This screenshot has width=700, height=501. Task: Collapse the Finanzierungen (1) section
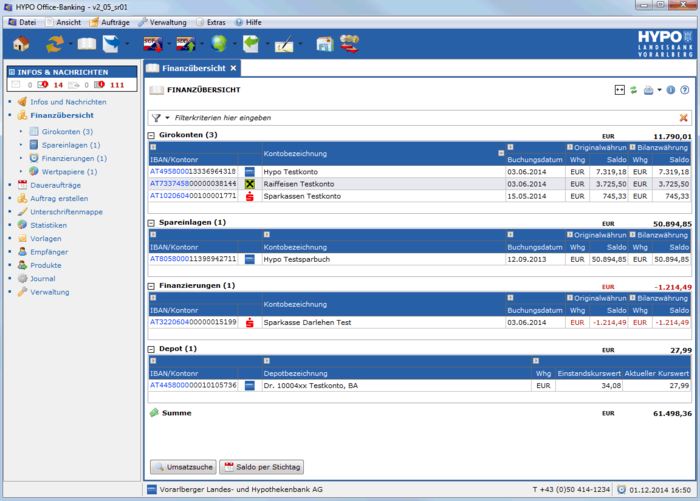tap(151, 286)
